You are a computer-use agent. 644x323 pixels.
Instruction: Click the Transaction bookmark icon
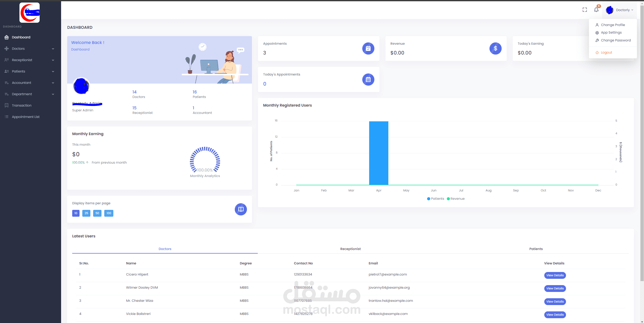[7, 105]
